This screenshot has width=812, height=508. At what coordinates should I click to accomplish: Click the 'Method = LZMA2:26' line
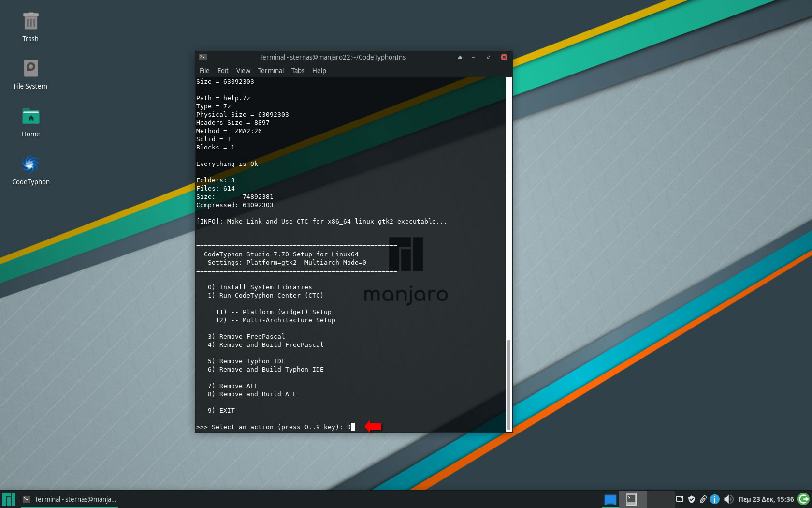[x=229, y=131]
